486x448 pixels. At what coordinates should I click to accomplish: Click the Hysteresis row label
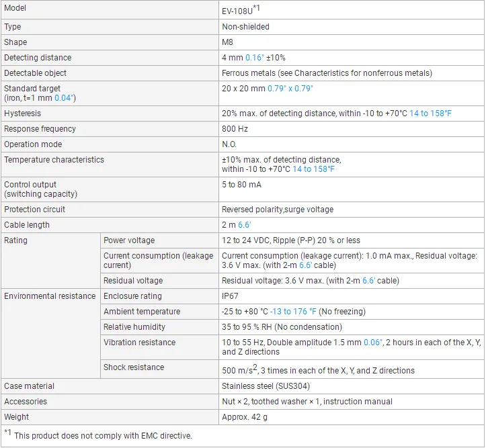point(23,114)
